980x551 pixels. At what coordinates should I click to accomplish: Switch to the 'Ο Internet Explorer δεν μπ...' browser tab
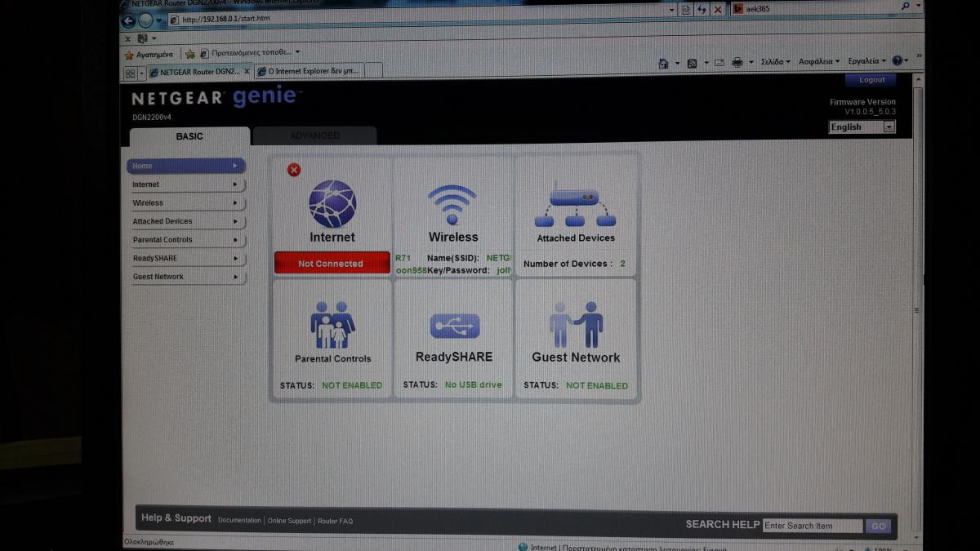[309, 72]
